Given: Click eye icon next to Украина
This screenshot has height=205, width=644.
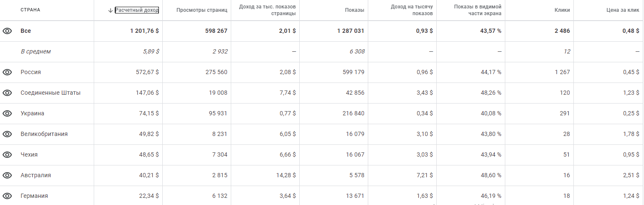Looking at the screenshot, I should tap(7, 113).
